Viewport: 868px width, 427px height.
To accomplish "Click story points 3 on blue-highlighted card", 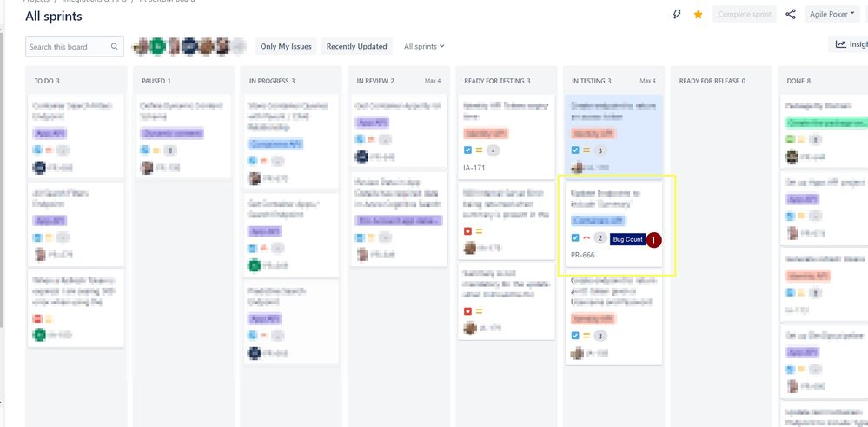I will click(x=600, y=150).
